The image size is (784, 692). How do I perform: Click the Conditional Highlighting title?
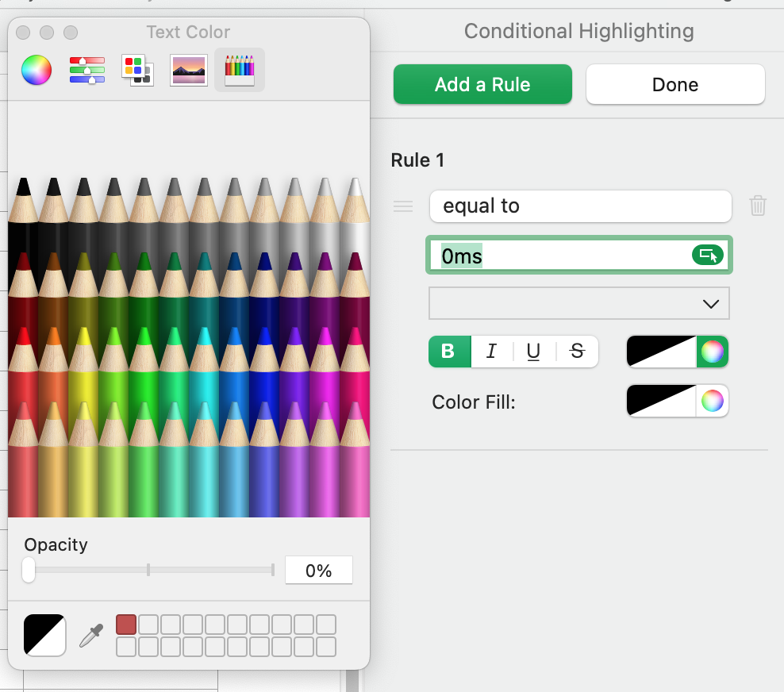(x=579, y=31)
